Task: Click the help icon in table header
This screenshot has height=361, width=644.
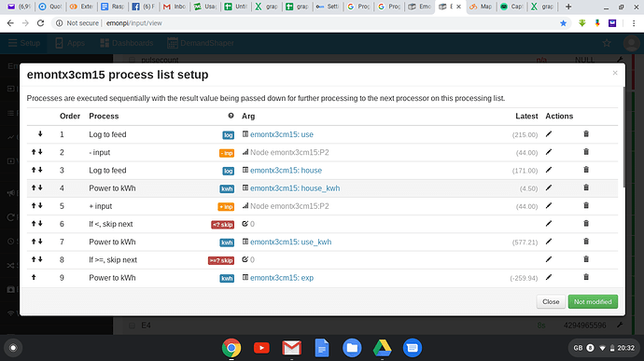Action: coord(231,116)
